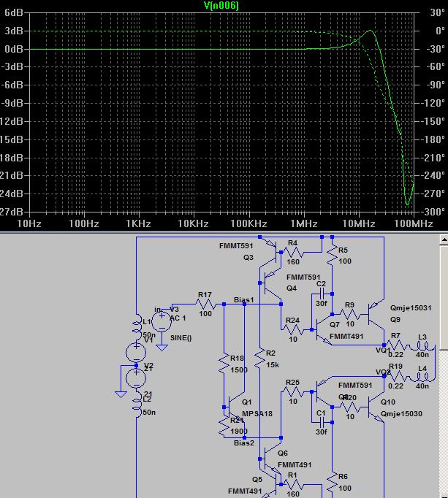Click the Bias2 net label
Image resolution: width=448 pixels, height=498 pixels.
click(x=244, y=443)
